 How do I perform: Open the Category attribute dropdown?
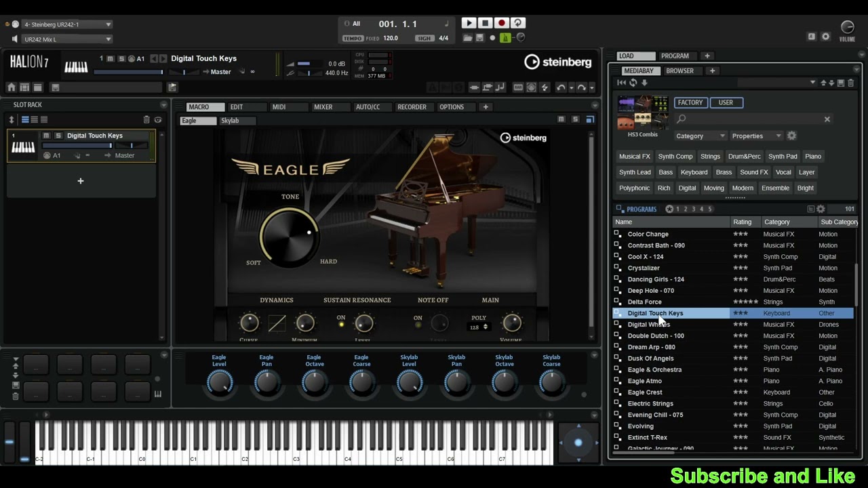pos(700,136)
